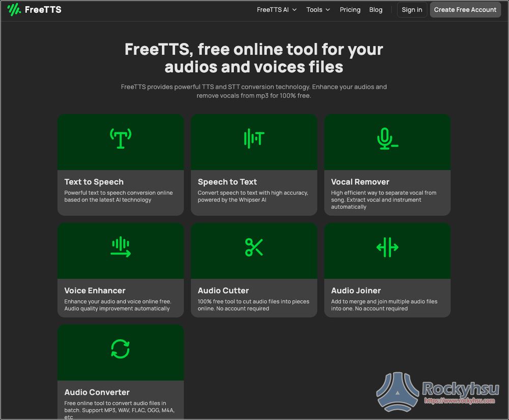Open the Blog page
This screenshot has width=509, height=420.
click(x=376, y=10)
